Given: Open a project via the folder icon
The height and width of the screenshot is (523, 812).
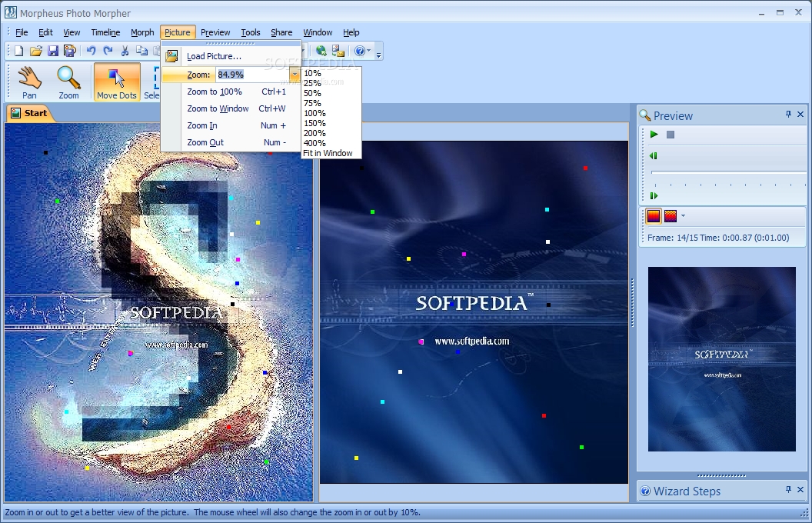Looking at the screenshot, I should 35,51.
